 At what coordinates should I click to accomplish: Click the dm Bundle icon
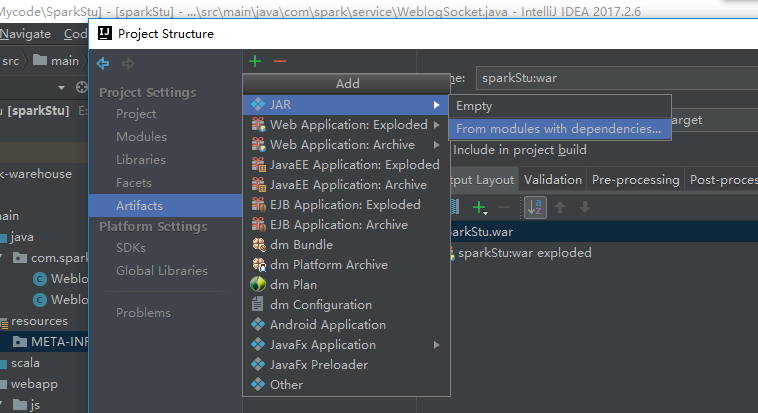[x=259, y=245]
